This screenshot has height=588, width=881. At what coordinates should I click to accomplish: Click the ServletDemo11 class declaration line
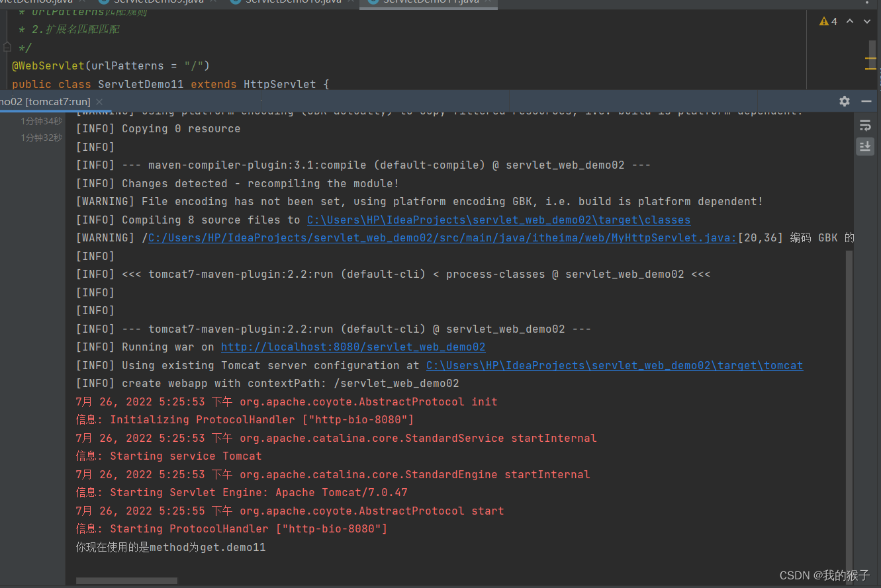click(170, 84)
